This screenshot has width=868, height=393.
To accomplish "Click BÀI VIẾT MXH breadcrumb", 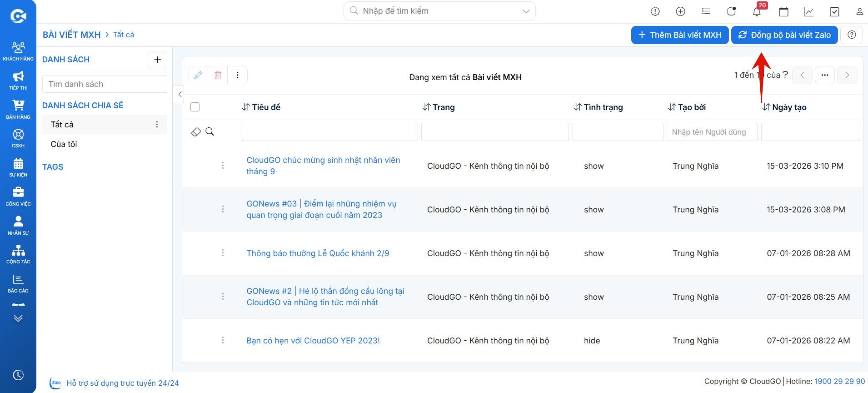I will [72, 35].
